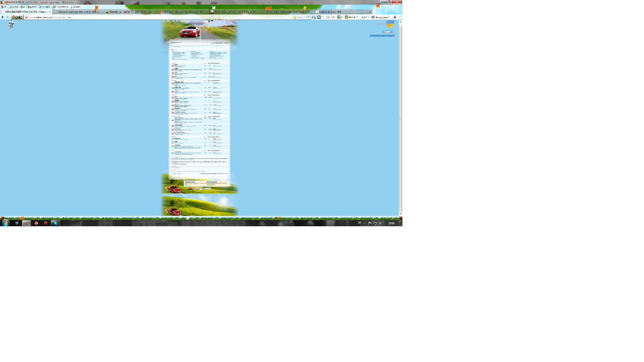
Task: Open Skype from the taskbar
Action: click(x=55, y=223)
